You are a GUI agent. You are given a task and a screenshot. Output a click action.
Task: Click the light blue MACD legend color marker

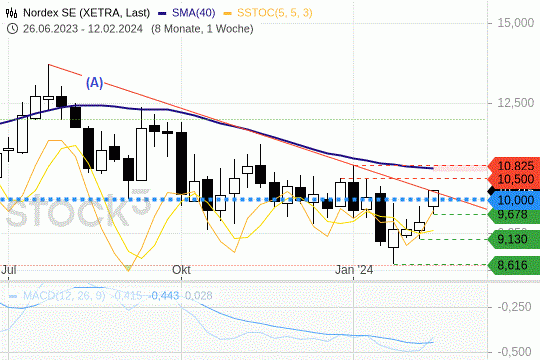[13, 296]
